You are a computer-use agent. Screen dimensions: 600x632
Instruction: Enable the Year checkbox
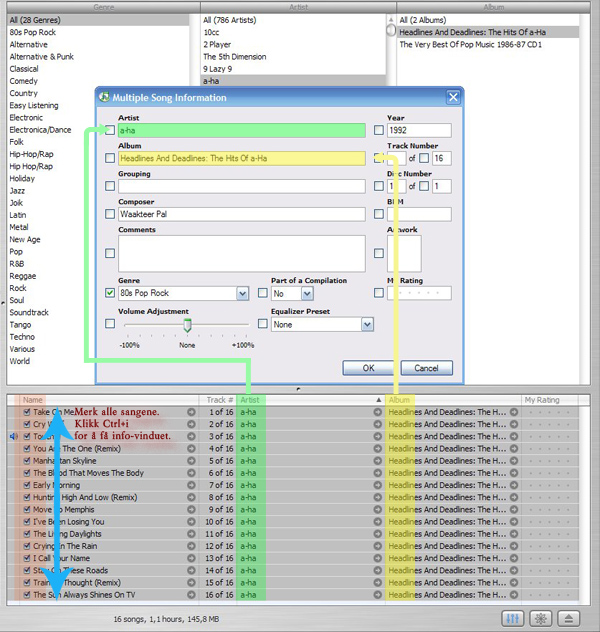[379, 130]
